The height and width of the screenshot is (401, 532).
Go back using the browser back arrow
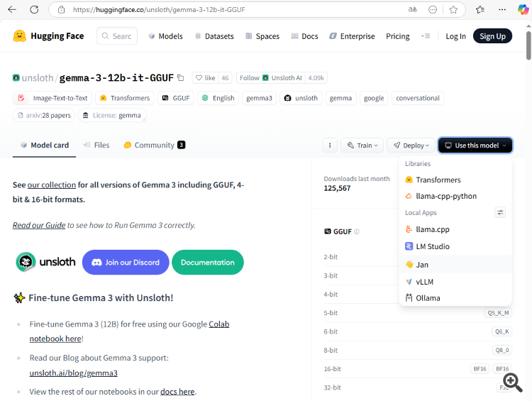[12, 9]
